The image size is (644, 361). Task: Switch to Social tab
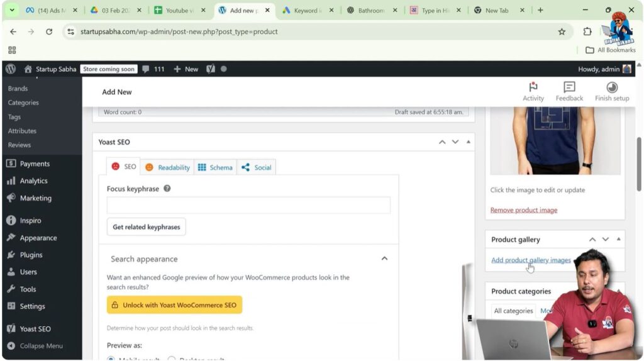pos(257,167)
